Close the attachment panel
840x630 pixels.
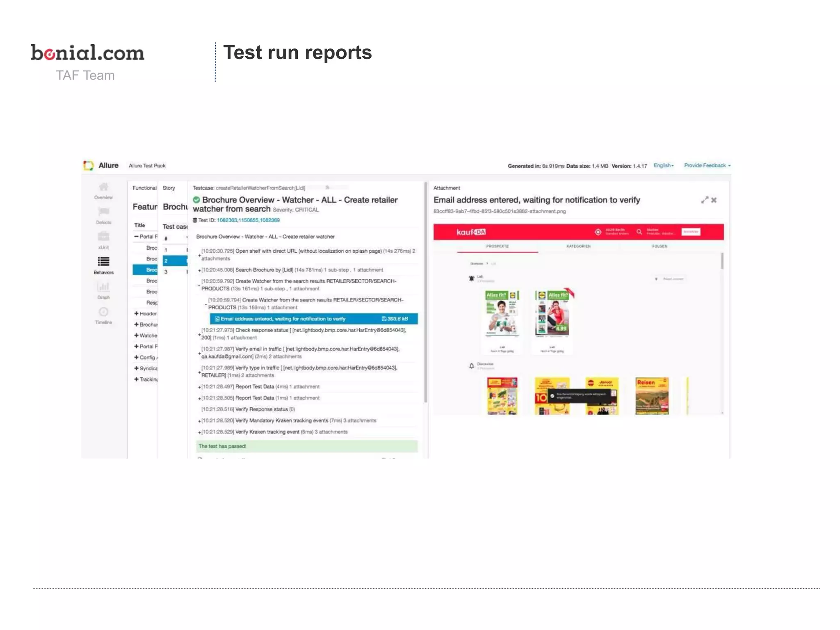[x=714, y=200]
